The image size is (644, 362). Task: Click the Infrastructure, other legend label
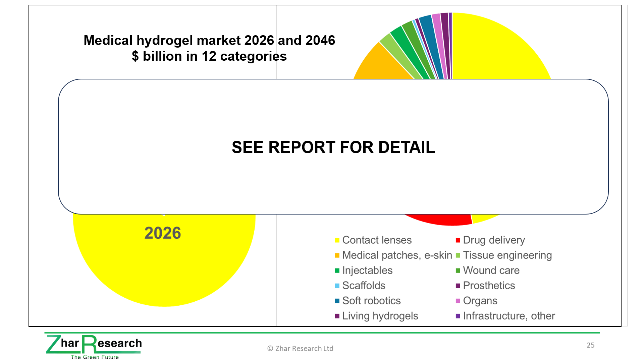509,316
